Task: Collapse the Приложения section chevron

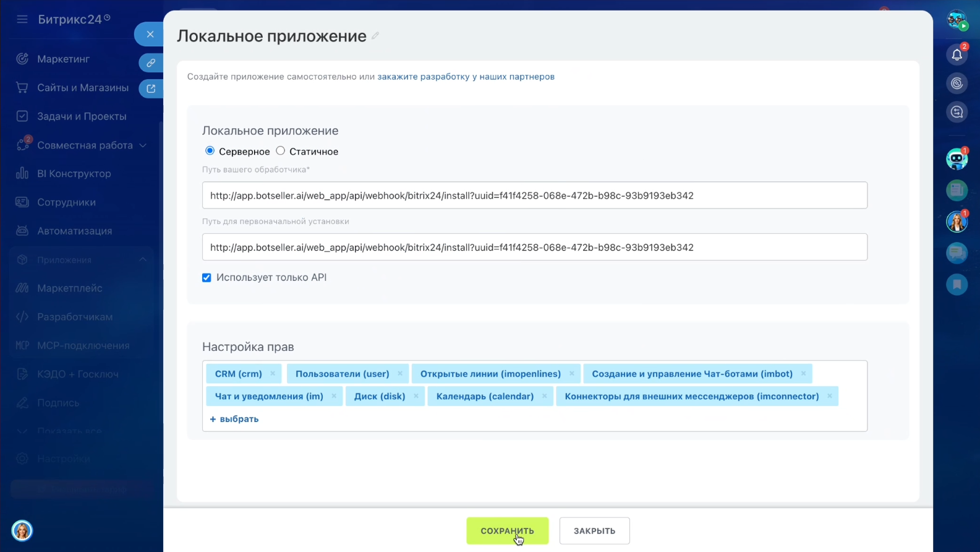Action: (x=143, y=260)
